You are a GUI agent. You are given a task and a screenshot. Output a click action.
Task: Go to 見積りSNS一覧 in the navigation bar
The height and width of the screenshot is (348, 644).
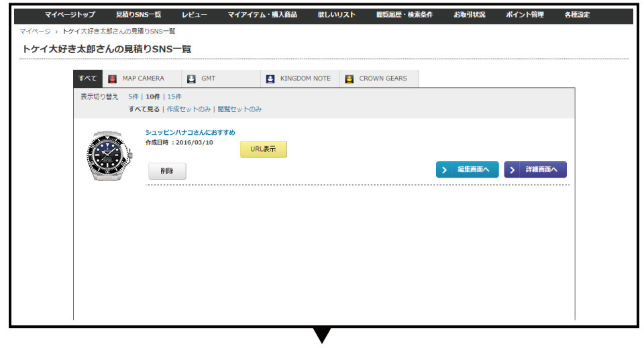point(138,15)
